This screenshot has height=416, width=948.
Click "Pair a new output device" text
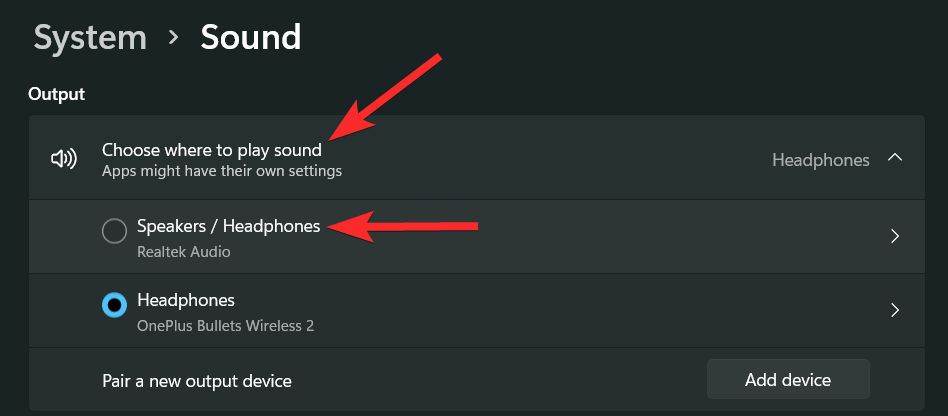click(x=197, y=381)
